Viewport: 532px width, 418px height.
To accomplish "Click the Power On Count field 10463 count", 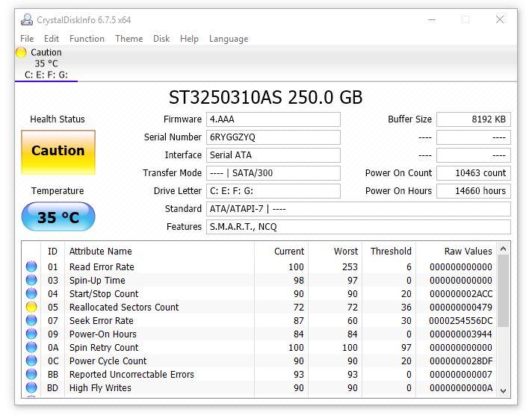I will [473, 173].
